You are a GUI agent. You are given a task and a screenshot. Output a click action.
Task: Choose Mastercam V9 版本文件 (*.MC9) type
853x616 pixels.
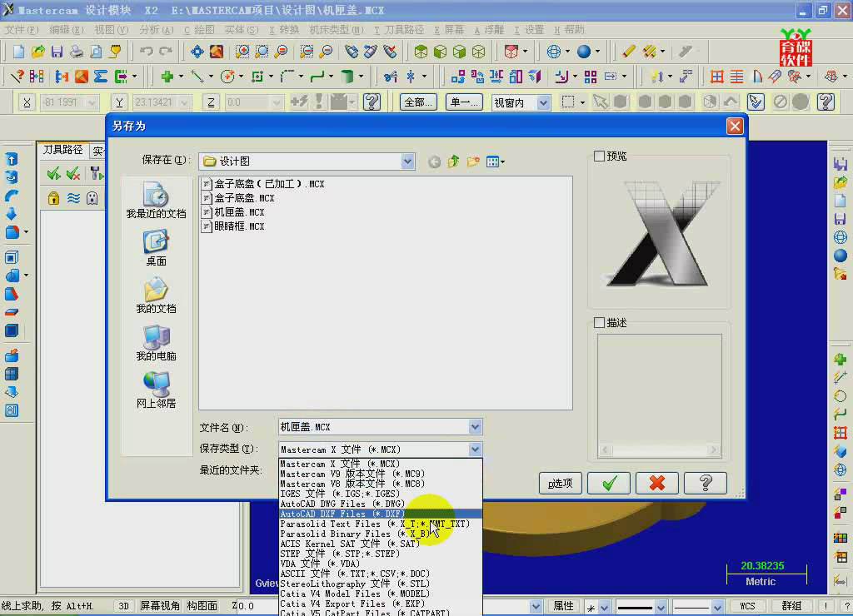(x=380, y=474)
